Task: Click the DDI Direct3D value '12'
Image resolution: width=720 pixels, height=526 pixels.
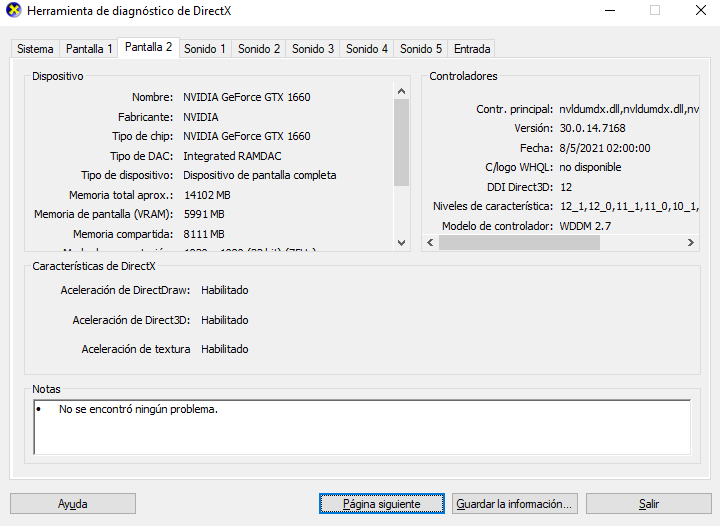Action: (x=566, y=187)
